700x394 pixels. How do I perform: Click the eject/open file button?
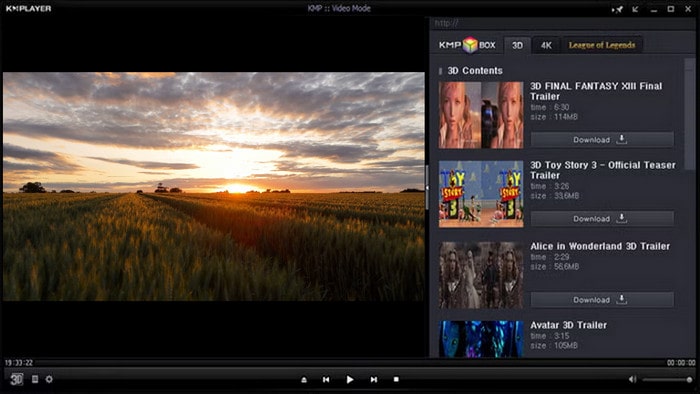point(304,380)
